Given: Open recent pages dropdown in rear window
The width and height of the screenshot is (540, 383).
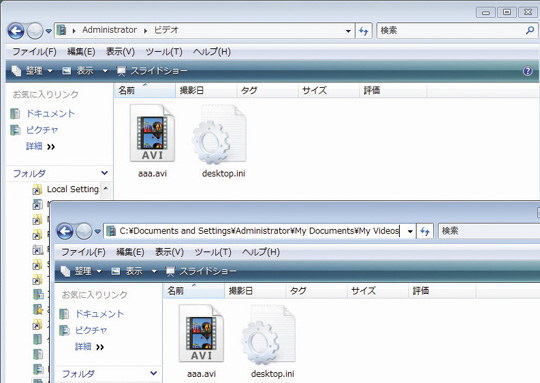Looking at the screenshot, I should 49,31.
